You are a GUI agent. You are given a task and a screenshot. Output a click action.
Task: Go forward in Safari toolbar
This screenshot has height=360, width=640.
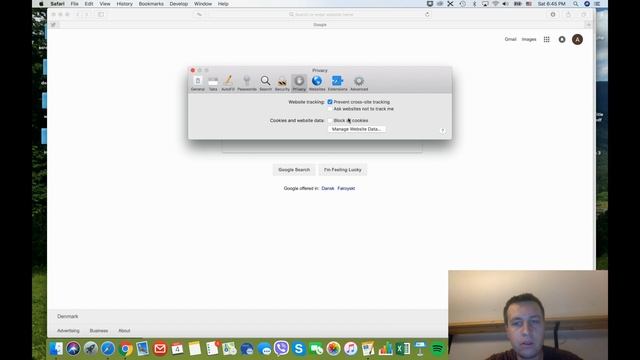pos(86,14)
